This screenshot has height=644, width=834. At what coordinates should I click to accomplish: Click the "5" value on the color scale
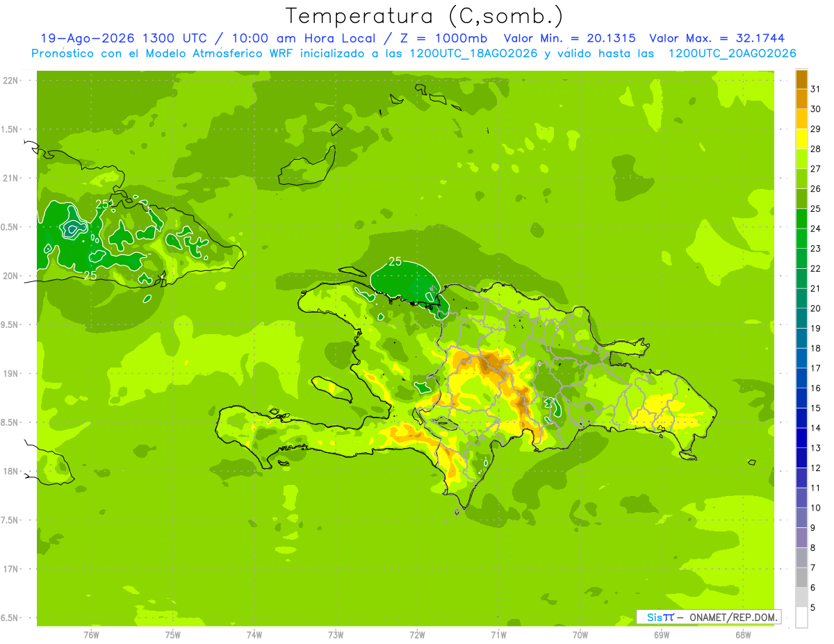pos(813,607)
